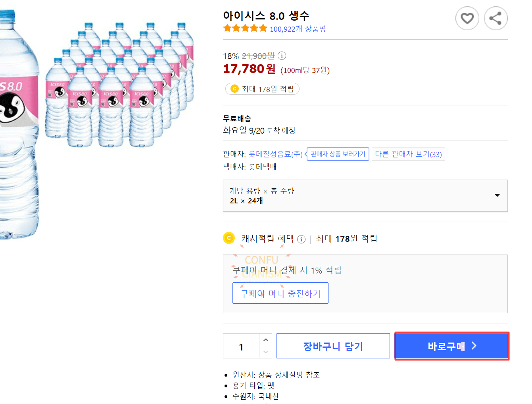Add to cart with 장바구니 담기
The width and height of the screenshot is (532, 404).
click(333, 346)
